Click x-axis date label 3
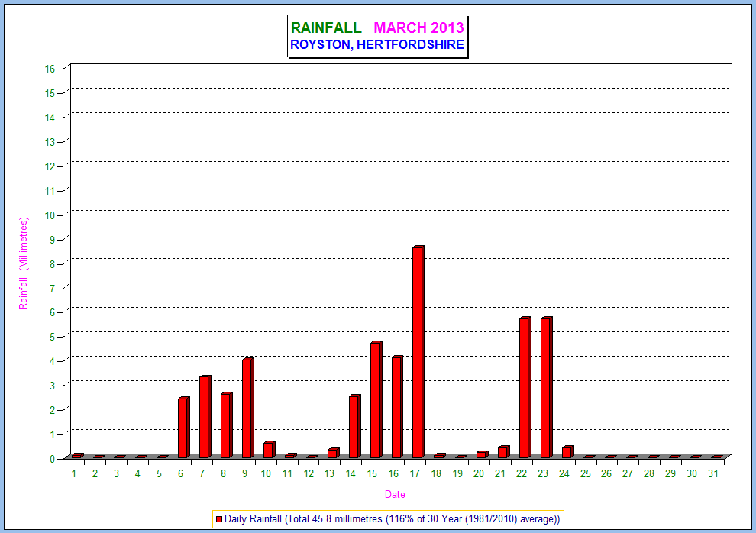Image resolution: width=756 pixels, height=533 pixels. click(116, 473)
